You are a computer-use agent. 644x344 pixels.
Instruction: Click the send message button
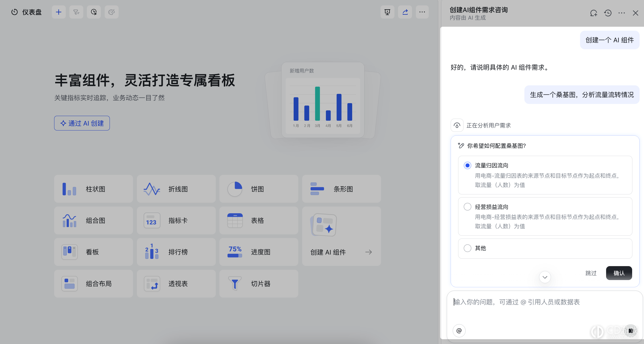tap(630, 331)
